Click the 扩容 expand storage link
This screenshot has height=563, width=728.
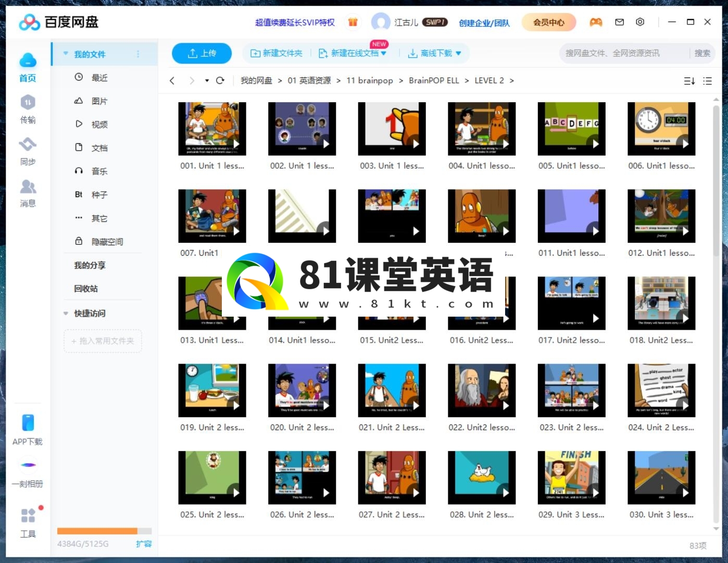tap(144, 544)
